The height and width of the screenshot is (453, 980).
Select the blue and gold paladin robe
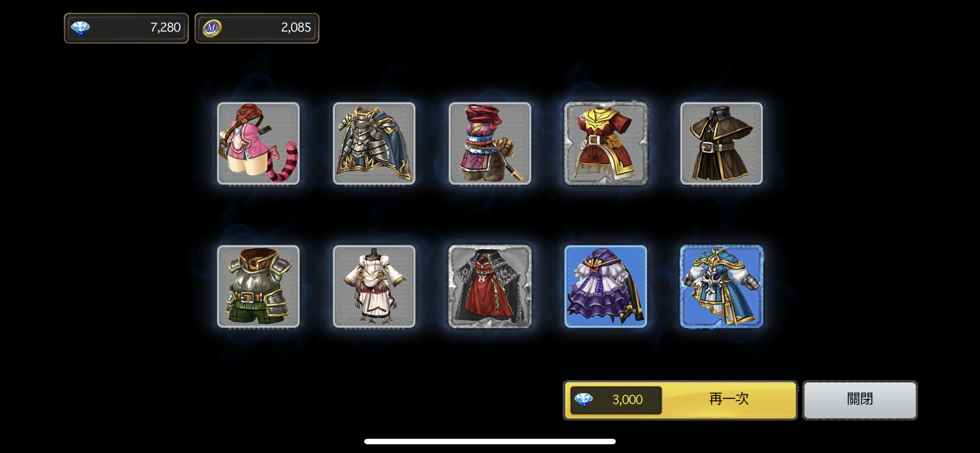721,286
